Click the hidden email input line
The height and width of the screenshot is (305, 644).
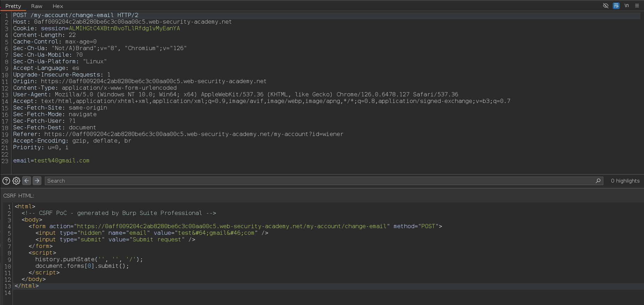point(152,233)
